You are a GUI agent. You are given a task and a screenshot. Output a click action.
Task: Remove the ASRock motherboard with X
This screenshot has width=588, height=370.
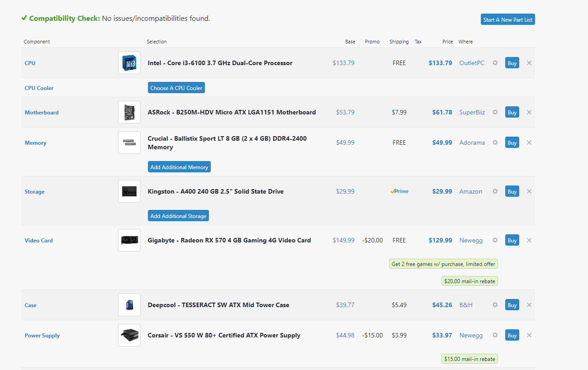point(529,112)
